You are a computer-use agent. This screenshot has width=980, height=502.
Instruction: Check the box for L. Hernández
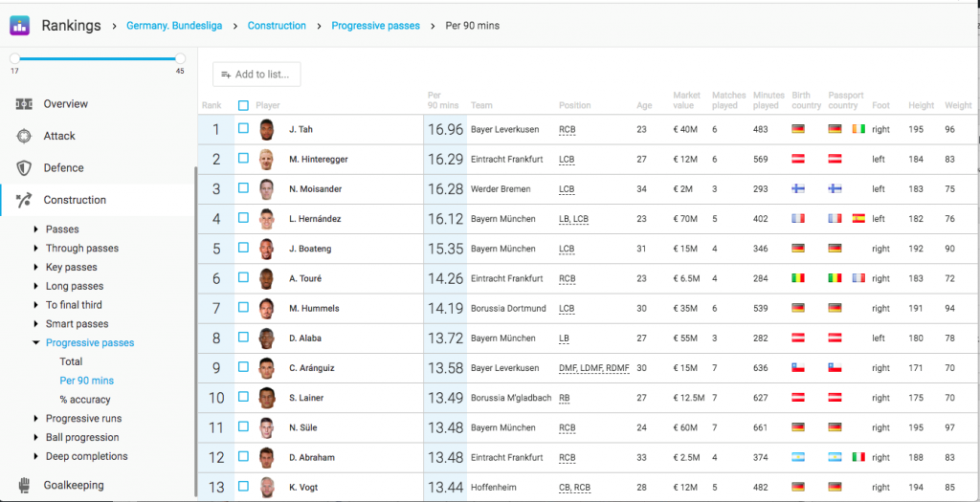pyautogui.click(x=243, y=217)
